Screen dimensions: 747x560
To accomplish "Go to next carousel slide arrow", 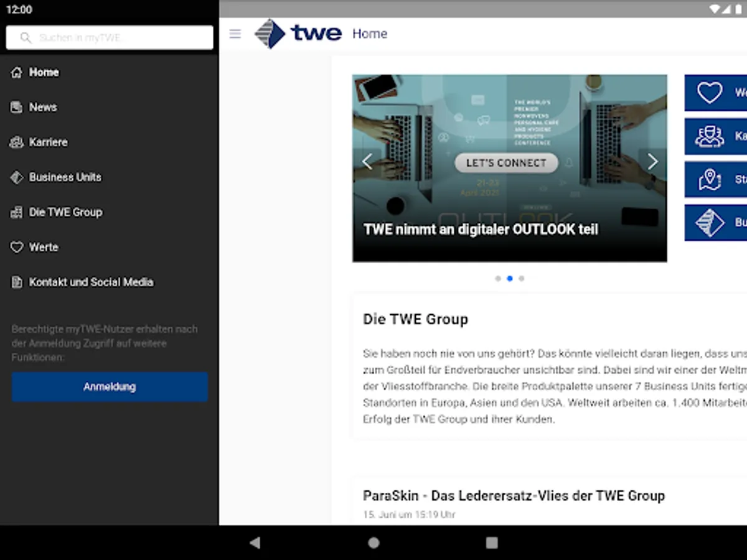I will 652,162.
